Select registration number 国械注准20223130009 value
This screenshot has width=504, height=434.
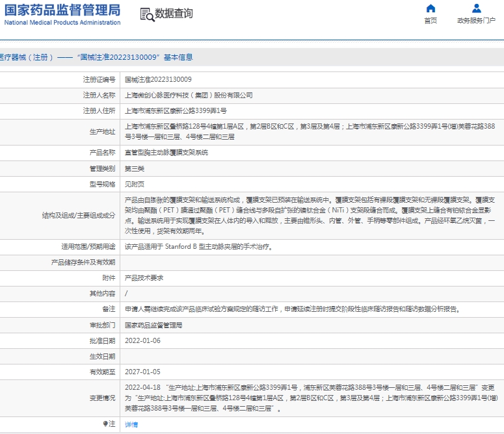pos(158,80)
